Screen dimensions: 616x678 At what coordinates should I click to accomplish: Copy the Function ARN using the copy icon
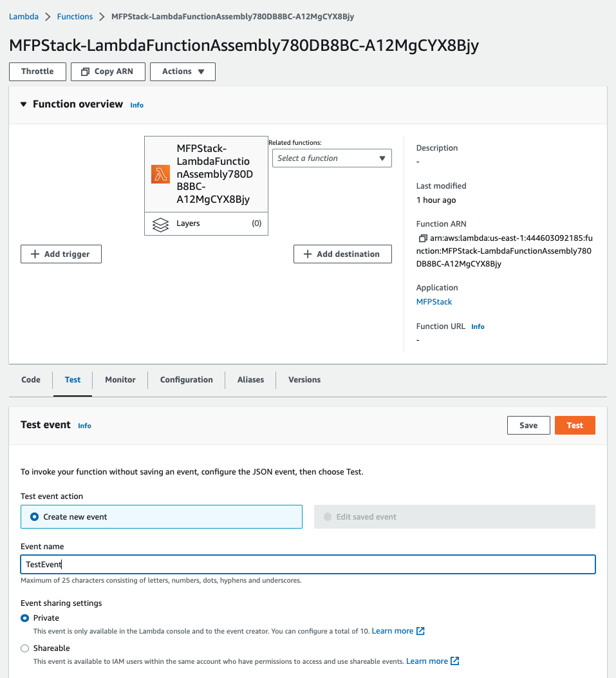(423, 238)
